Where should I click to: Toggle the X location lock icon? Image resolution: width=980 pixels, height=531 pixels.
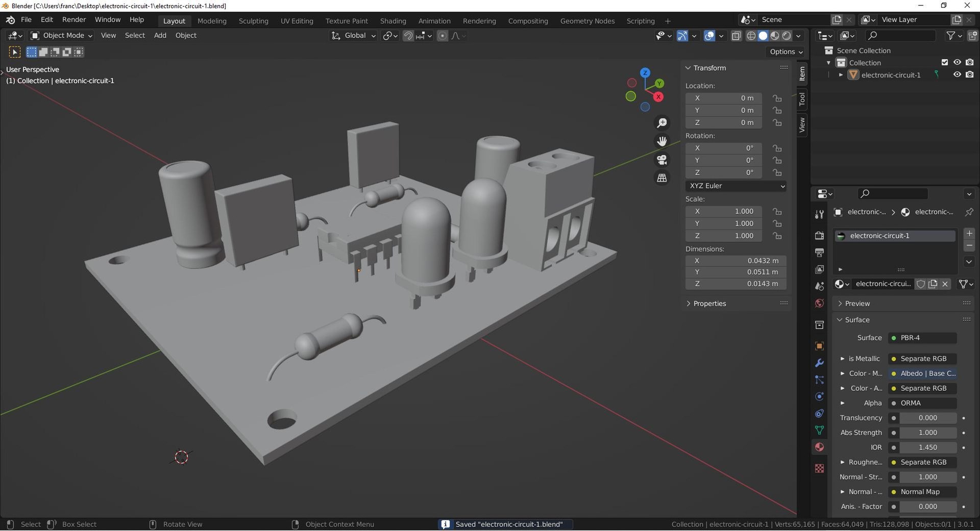point(777,98)
